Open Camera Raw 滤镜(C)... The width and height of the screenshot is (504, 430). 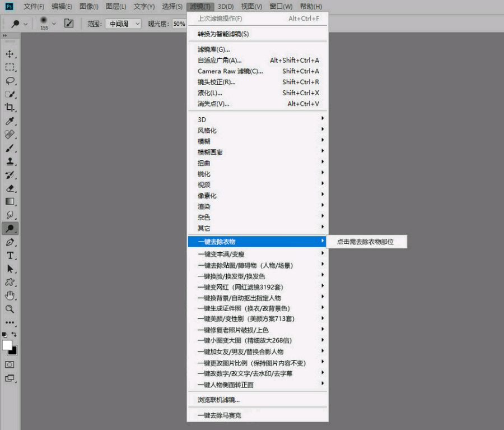coord(258,71)
